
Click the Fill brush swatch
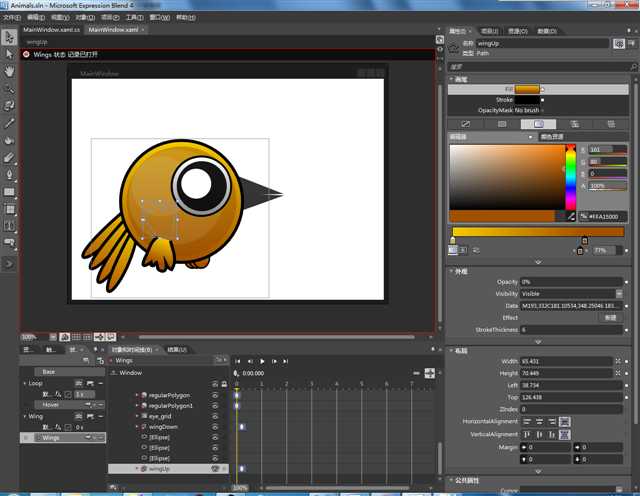tap(527, 89)
